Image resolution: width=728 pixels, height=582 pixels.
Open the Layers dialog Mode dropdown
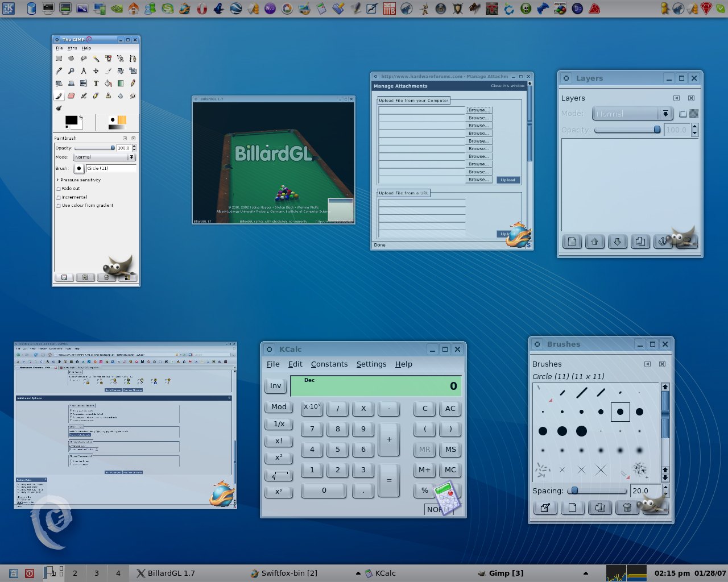point(632,114)
